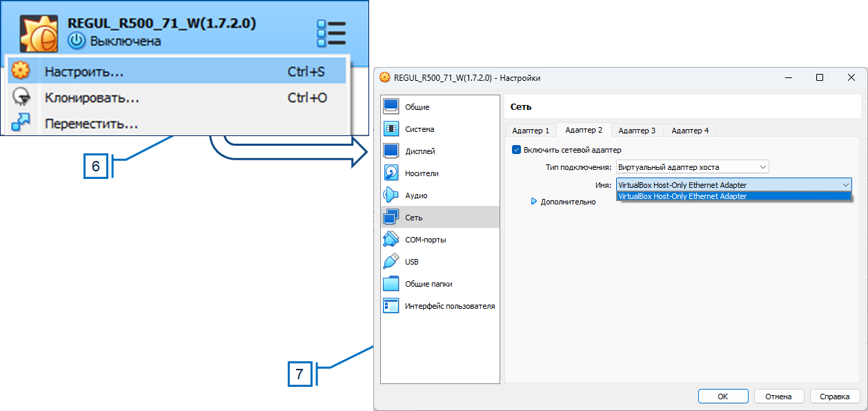
Task: Choose 'VirtualBox Host-Only Ethernet Adapter' in dropdown list
Action: pos(733,196)
